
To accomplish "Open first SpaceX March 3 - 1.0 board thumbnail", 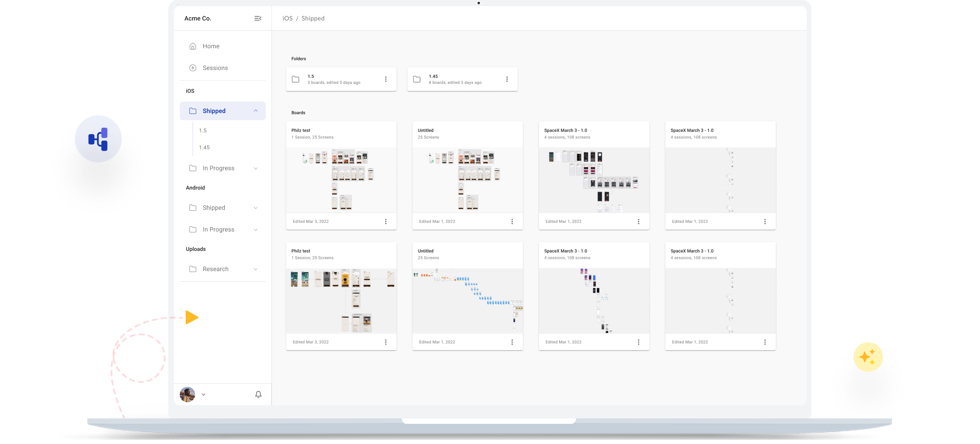I will point(594,180).
